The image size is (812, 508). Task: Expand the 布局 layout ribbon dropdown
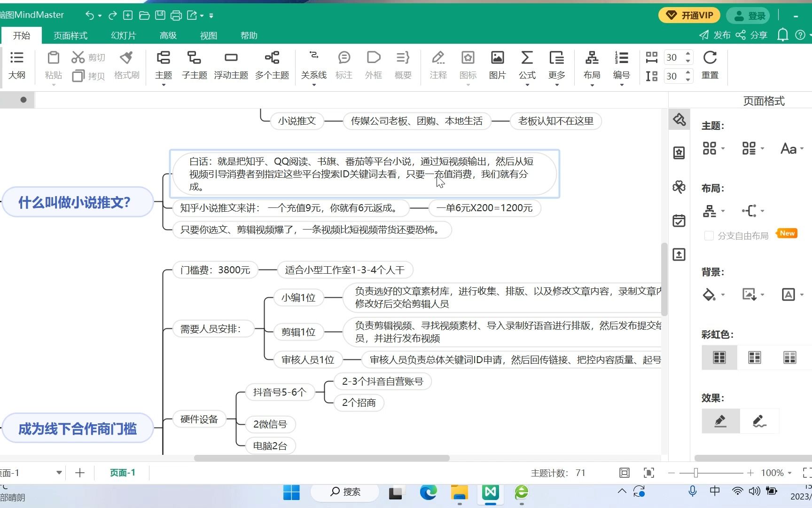click(x=592, y=85)
